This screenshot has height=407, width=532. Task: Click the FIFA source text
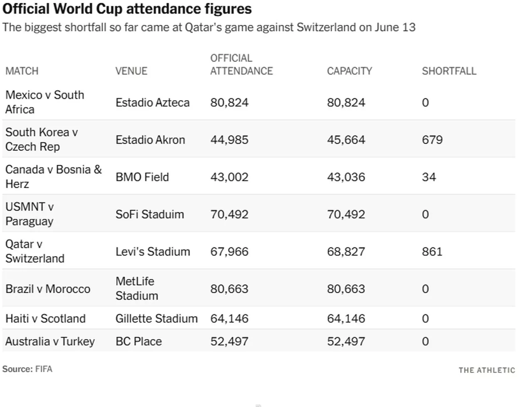coord(44,369)
